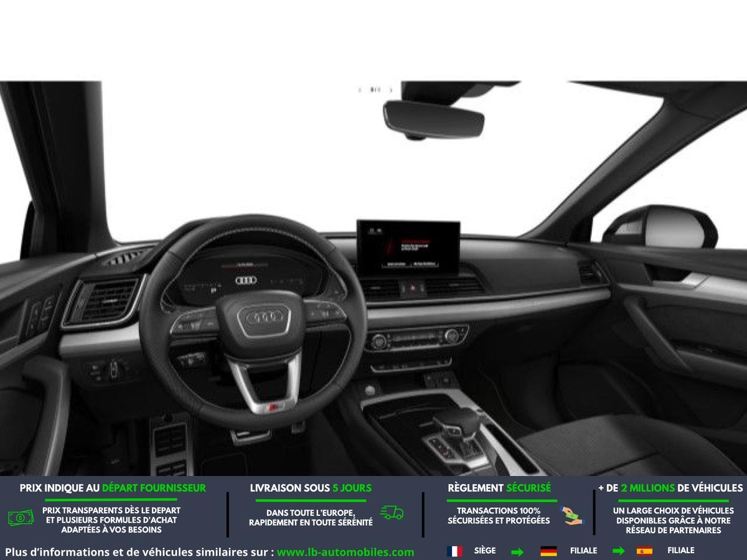Click the 'UN LARGE CHOIX DE VÉHICULES' description text
The height and width of the screenshot is (560, 747).
click(x=673, y=520)
